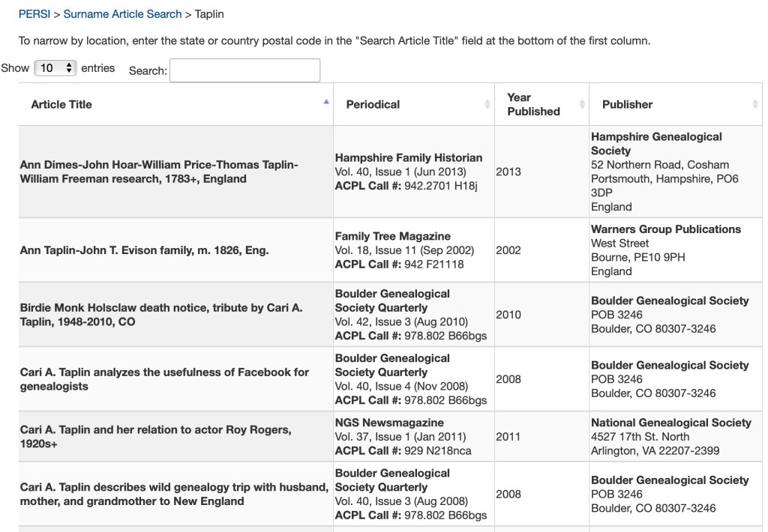Open the Surname Article Search breadcrumb link
This screenshot has width=768, height=532.
click(122, 14)
